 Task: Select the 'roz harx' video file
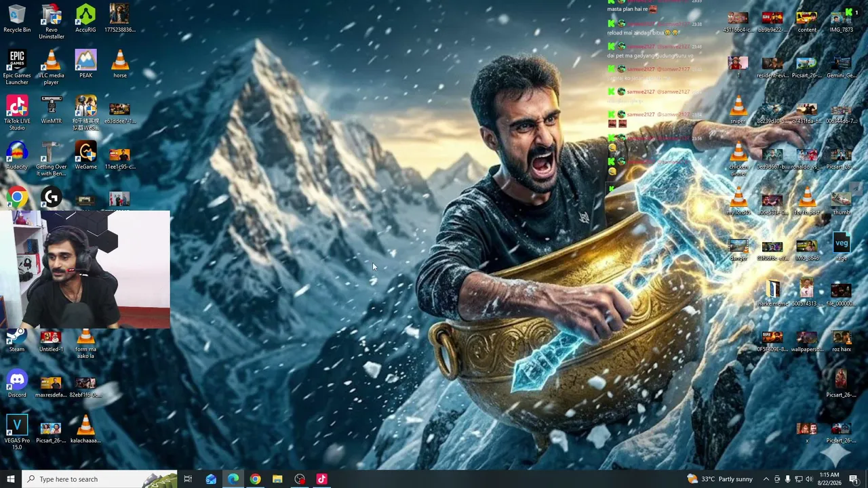coord(841,340)
